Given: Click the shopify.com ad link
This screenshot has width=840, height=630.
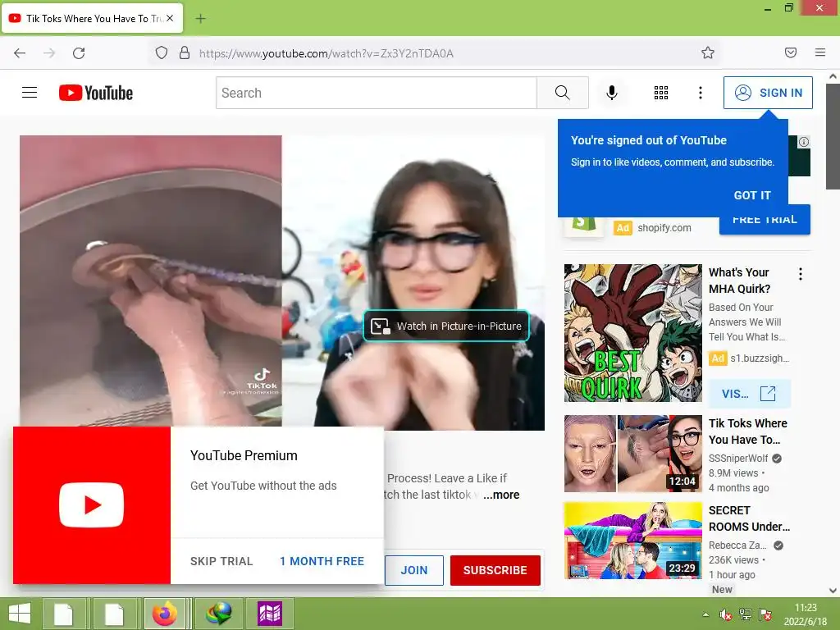Looking at the screenshot, I should (664, 228).
